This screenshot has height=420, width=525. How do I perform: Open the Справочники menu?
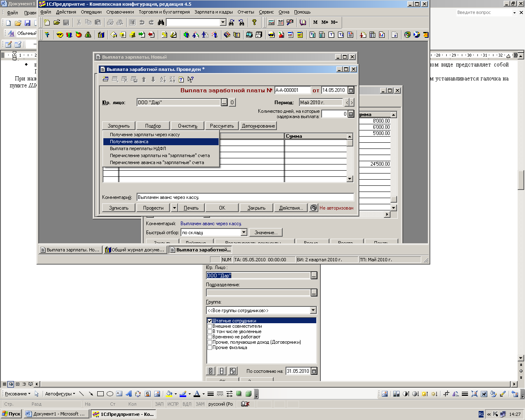pos(120,12)
